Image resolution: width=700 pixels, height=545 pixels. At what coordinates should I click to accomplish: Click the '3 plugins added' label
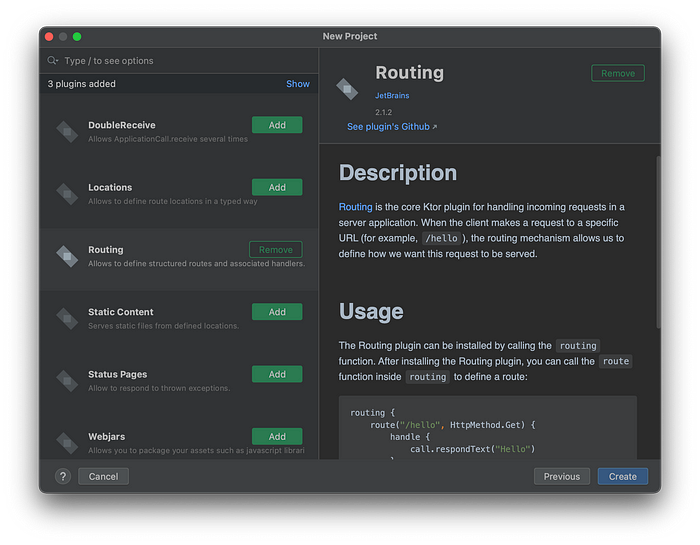pos(82,84)
